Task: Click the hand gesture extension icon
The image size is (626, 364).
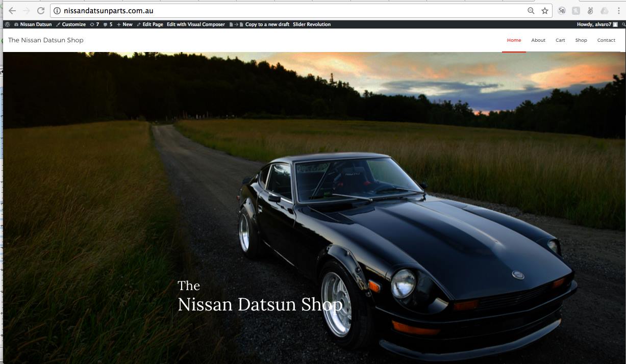Action: 590,11
